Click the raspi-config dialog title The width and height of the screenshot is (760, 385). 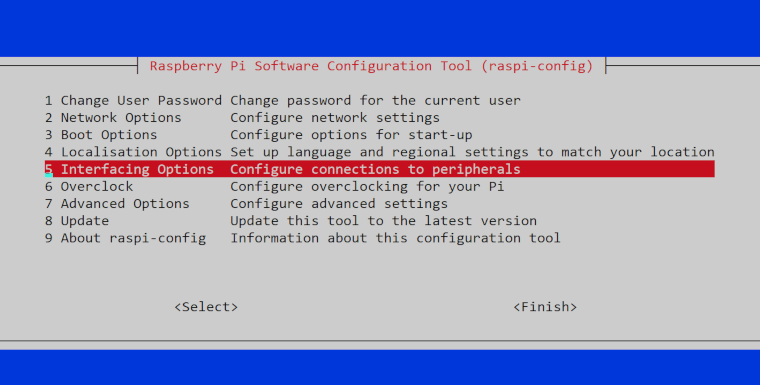point(371,66)
